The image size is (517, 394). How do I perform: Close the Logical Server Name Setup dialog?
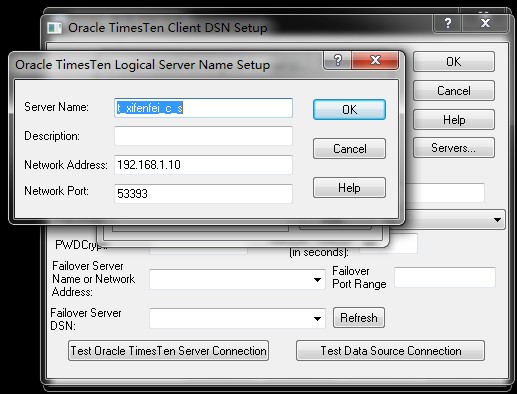click(375, 60)
